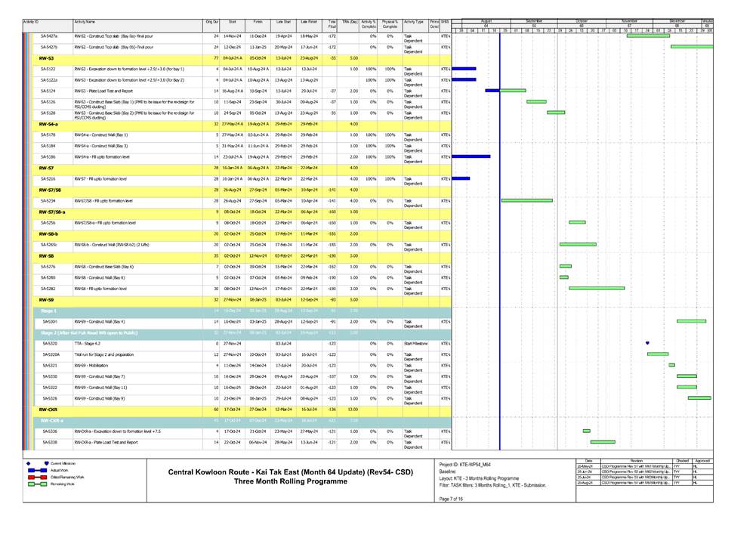Image resolution: width=756 pixels, height=535 pixels.
Task: Click the green bar for SA-5338 Plate Load Test
Action: (x=602, y=442)
